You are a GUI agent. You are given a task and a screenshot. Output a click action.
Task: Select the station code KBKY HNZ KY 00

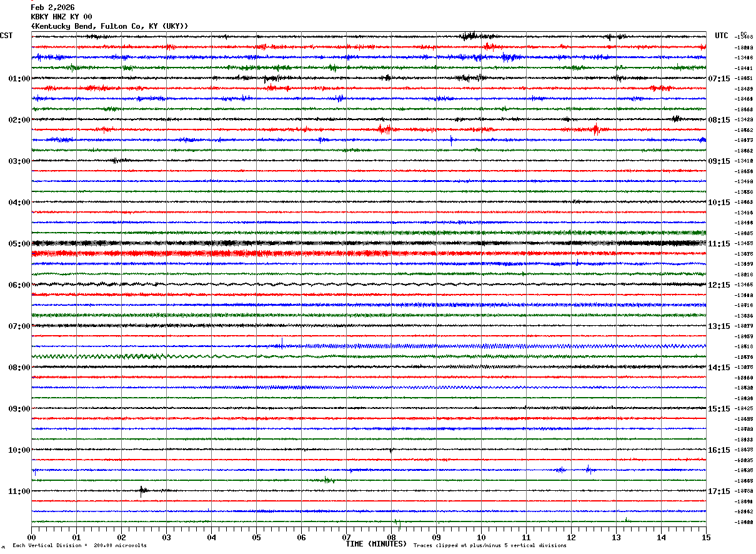point(61,17)
